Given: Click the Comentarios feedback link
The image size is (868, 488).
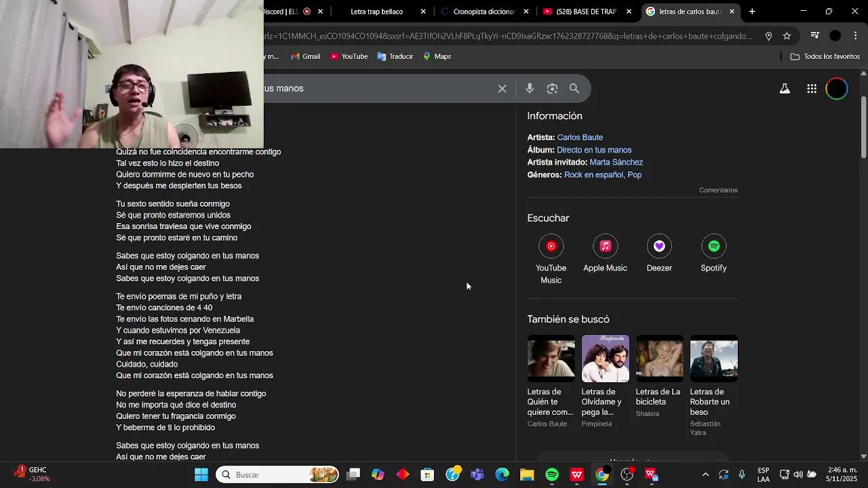Looking at the screenshot, I should click(718, 190).
